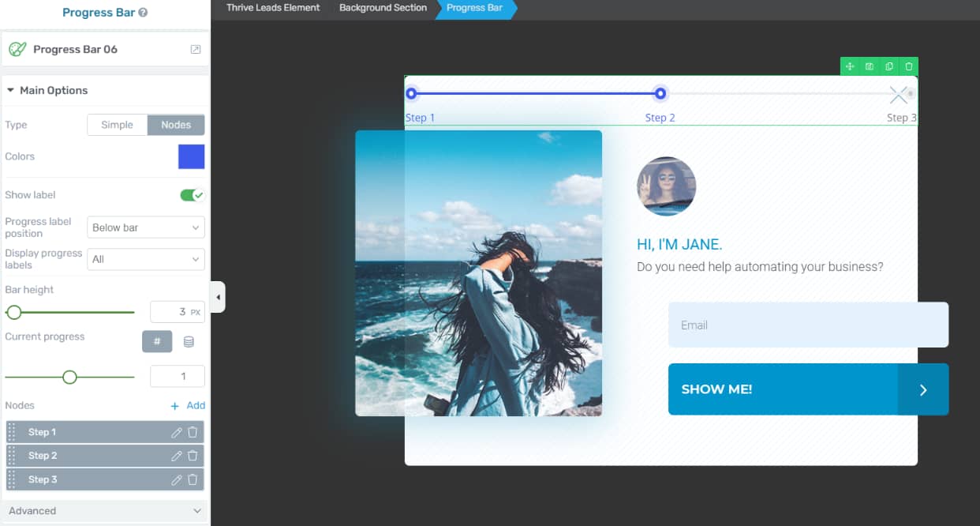The height and width of the screenshot is (526, 980).
Task: Click the 'Do you need help automating' text
Action: [760, 267]
